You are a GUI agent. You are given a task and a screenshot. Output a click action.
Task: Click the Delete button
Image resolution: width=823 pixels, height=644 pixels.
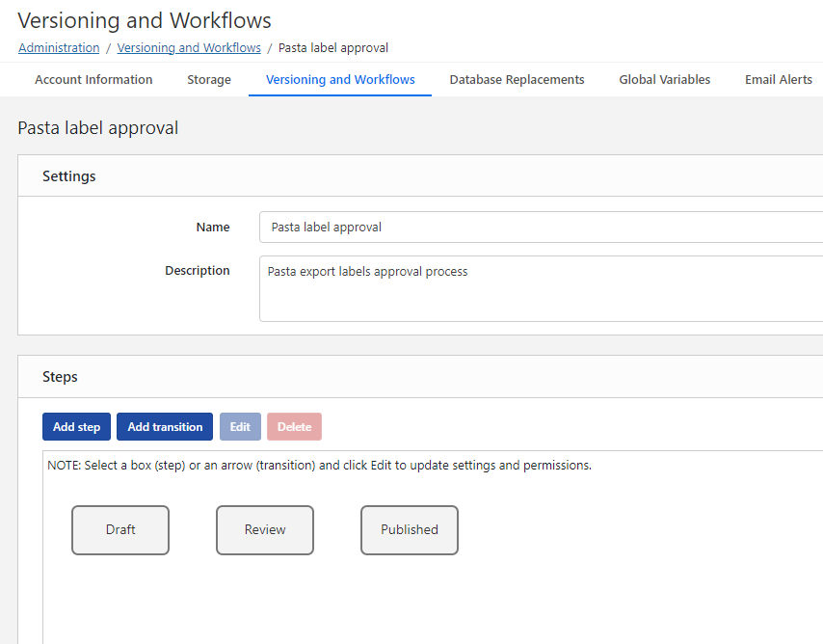[294, 426]
